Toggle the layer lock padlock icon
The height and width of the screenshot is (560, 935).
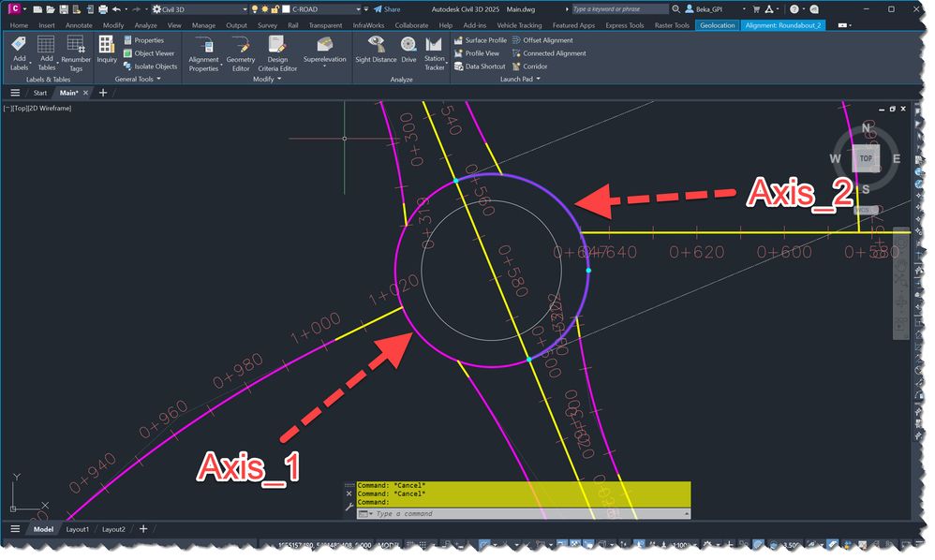[275, 9]
